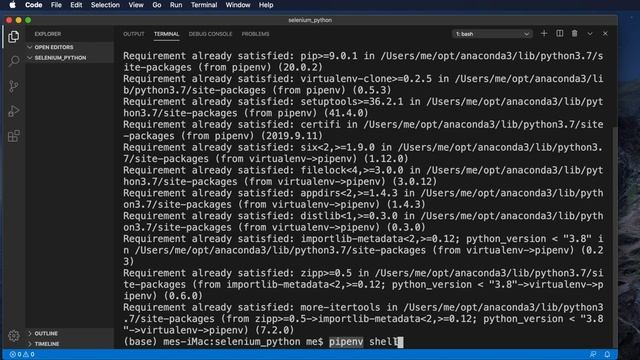Screen dimensions: 640x360
Task: Switch to the Output tab
Action: pos(134,34)
